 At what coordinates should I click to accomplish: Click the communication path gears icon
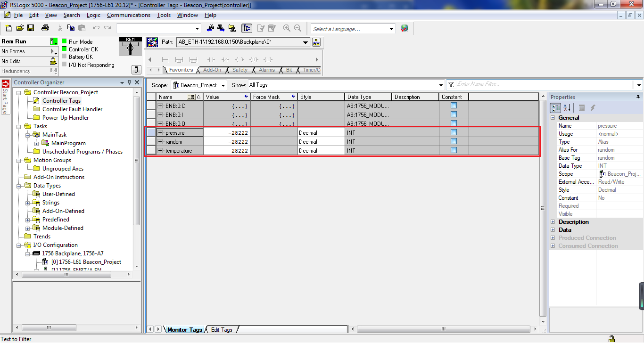[152, 42]
